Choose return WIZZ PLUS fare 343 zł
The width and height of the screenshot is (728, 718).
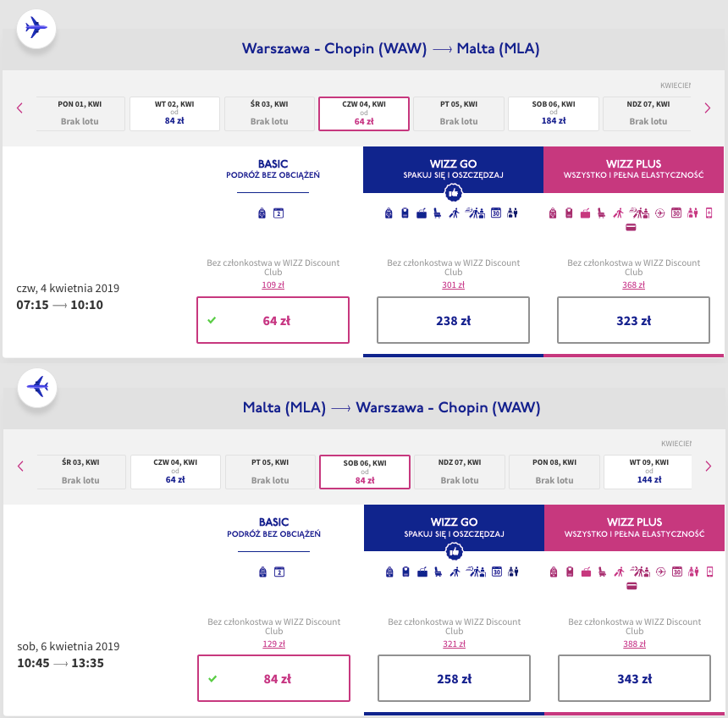coord(634,678)
